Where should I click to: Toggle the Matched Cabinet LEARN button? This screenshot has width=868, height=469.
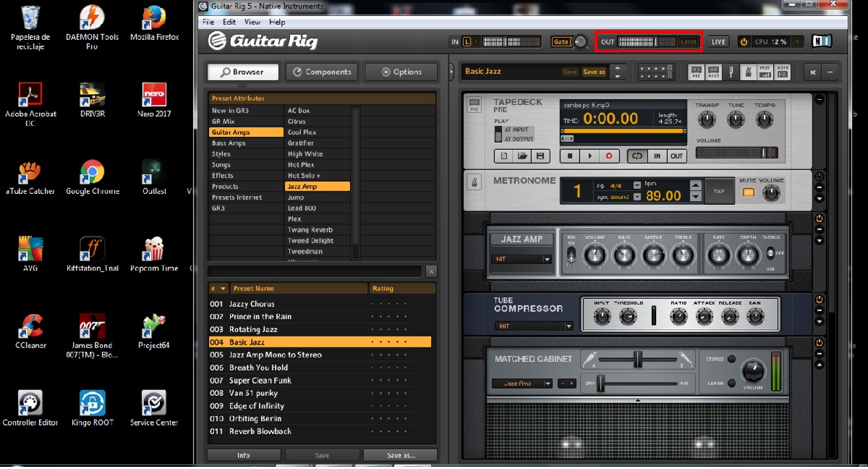point(731,383)
